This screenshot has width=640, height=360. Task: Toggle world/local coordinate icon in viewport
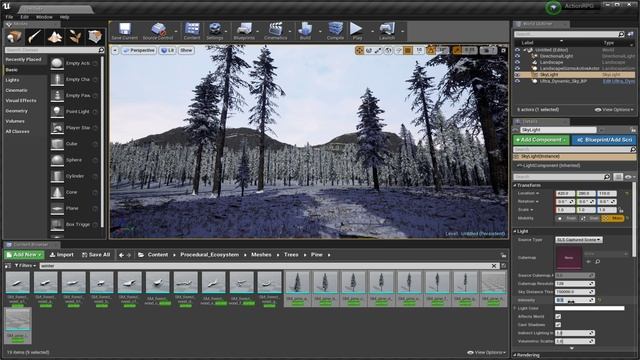click(x=388, y=50)
